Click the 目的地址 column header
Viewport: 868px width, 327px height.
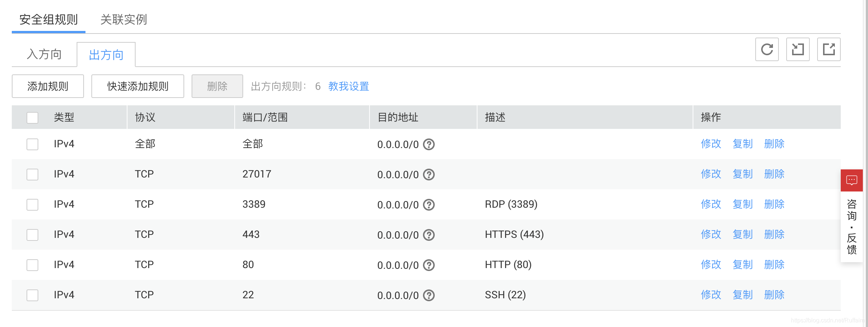(x=398, y=117)
